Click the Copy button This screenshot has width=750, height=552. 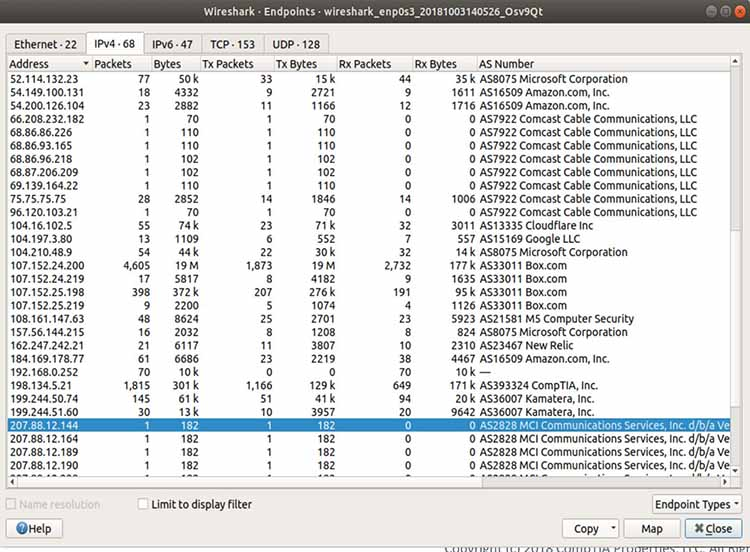click(x=585, y=529)
